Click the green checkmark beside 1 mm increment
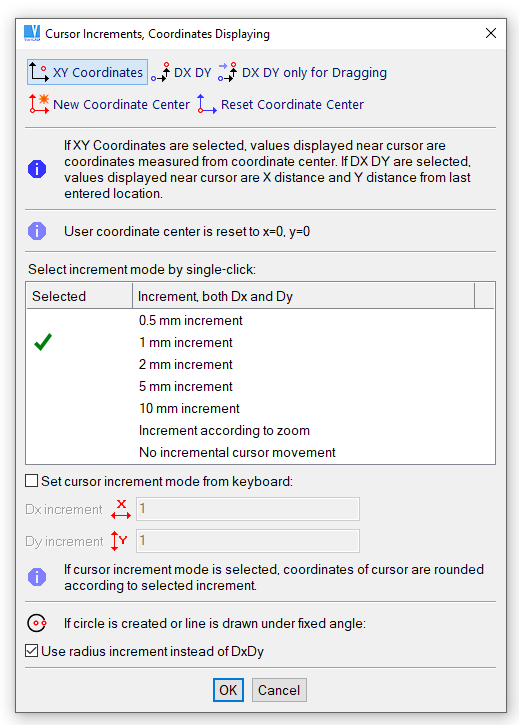This screenshot has height=725, width=519. coord(43,342)
